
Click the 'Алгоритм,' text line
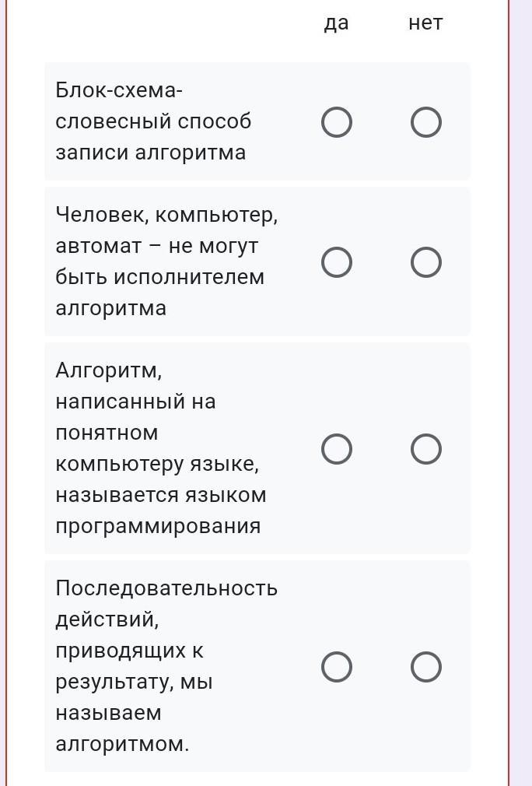click(109, 371)
